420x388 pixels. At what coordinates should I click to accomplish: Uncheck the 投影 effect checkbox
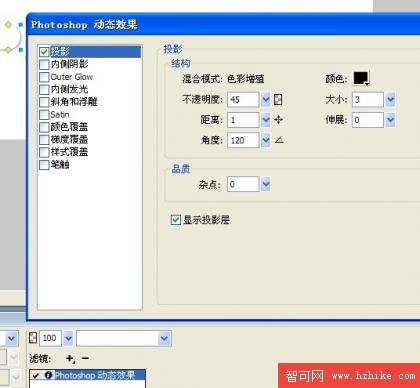point(44,52)
